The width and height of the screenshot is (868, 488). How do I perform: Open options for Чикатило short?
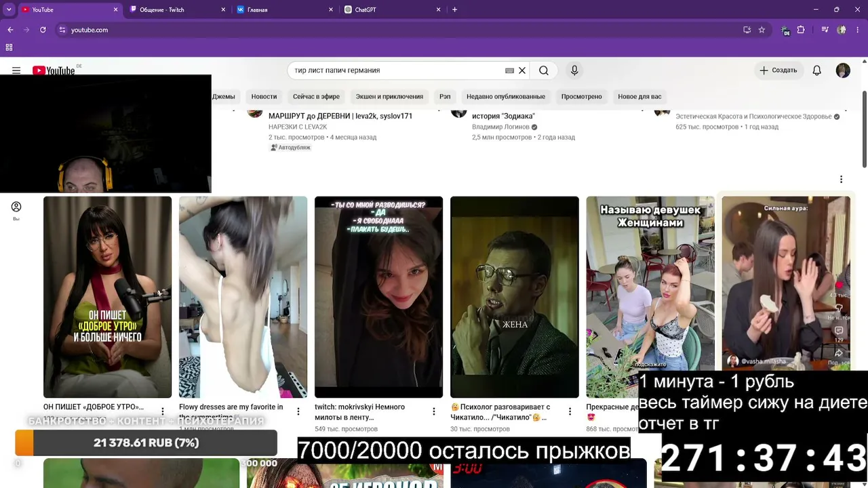tap(570, 411)
